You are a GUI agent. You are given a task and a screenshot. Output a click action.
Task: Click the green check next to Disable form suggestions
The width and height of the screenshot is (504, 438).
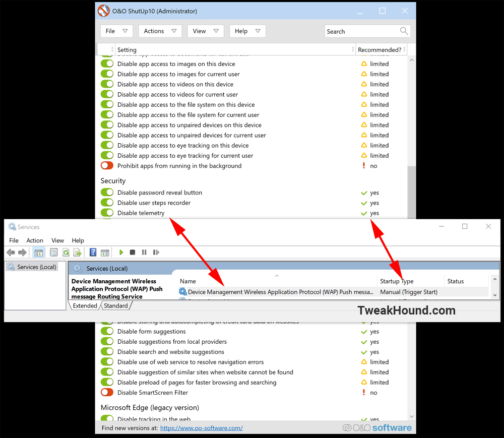coord(364,332)
